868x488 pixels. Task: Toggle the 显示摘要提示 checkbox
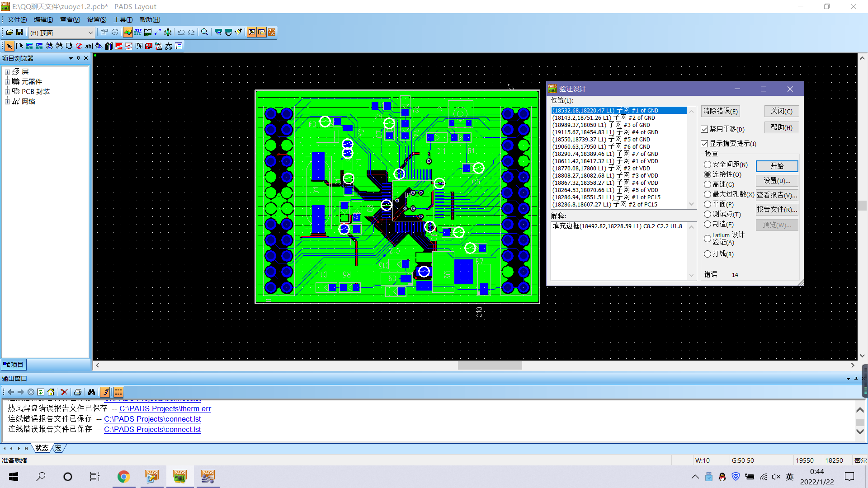tap(704, 144)
